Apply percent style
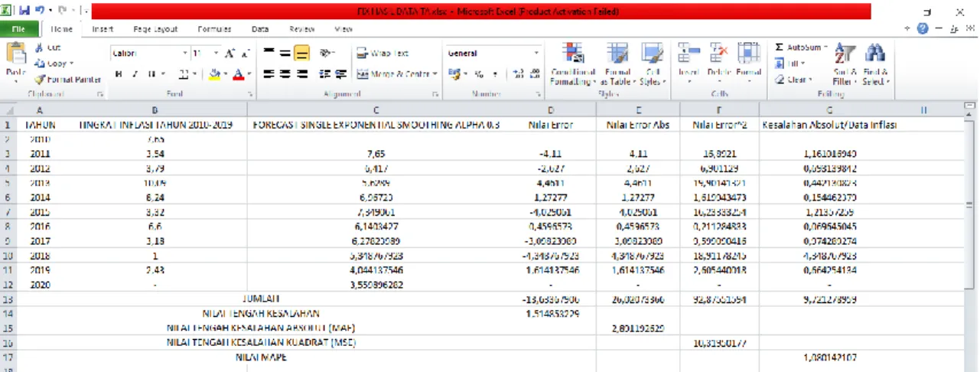The height and width of the screenshot is (372, 980). pyautogui.click(x=478, y=74)
